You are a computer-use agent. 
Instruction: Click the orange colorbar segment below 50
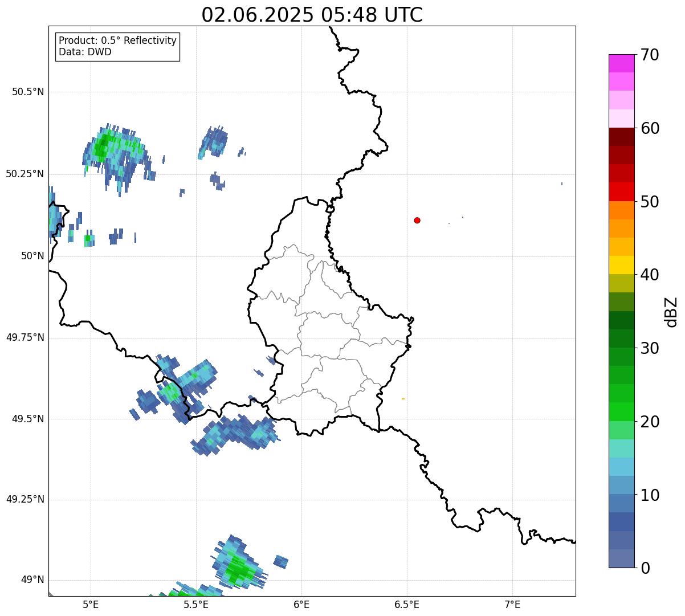click(621, 210)
